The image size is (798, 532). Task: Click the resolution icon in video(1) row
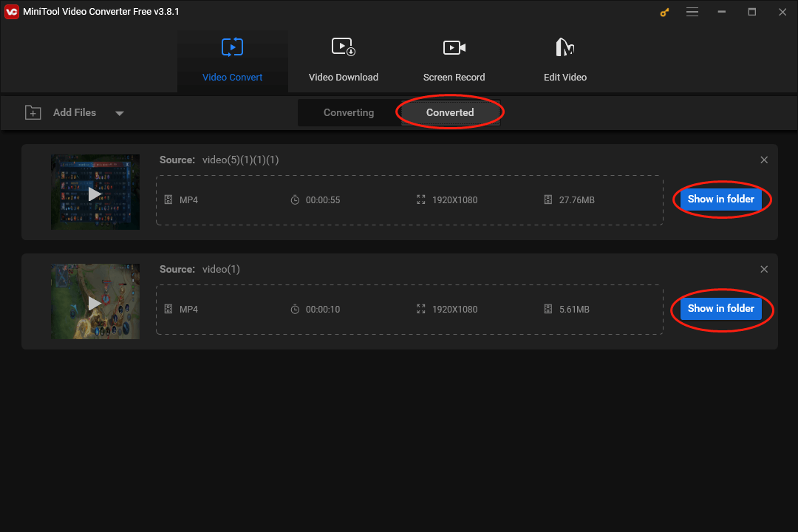tap(421, 309)
